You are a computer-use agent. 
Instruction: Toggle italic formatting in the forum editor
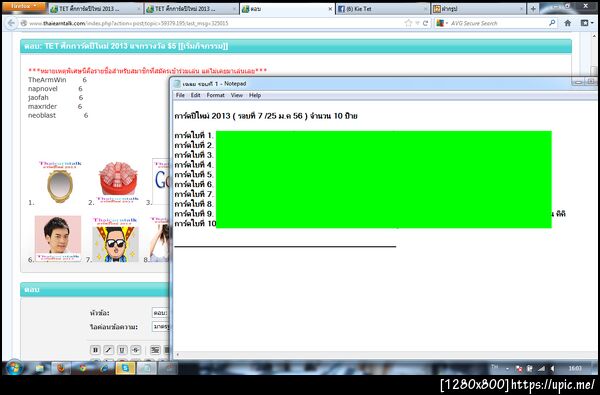pyautogui.click(x=109, y=349)
